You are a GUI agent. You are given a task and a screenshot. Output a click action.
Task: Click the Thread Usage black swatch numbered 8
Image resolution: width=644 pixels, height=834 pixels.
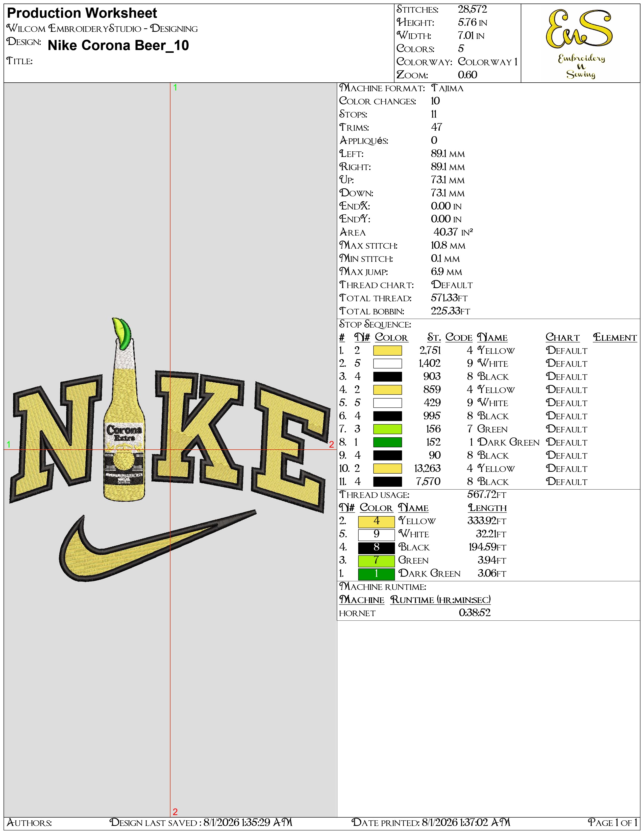376,548
